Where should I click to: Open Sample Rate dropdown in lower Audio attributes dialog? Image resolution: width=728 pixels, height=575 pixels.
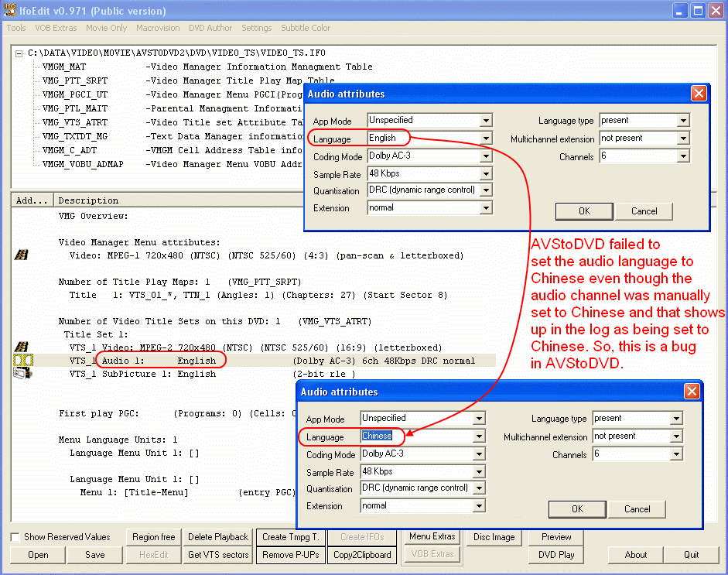479,472
